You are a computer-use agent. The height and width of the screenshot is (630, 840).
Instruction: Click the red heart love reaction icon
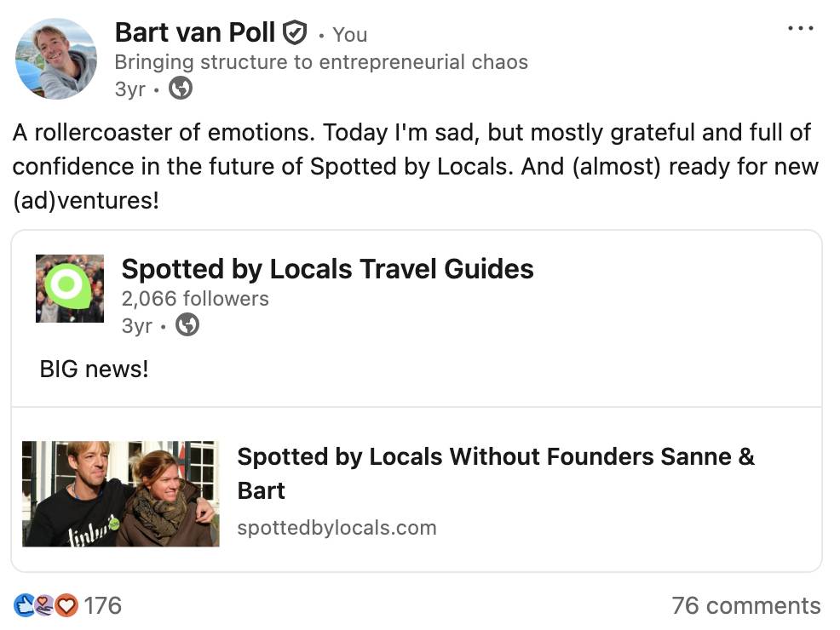66,605
